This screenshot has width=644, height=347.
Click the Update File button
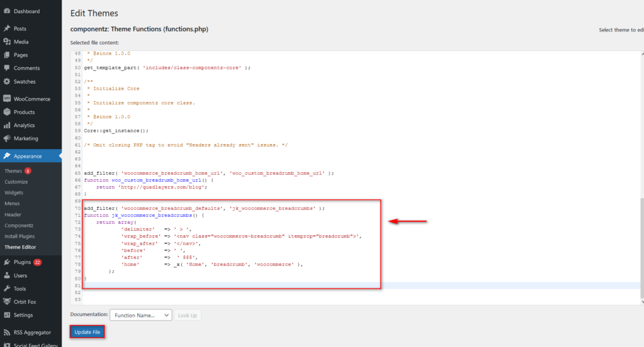pos(87,332)
